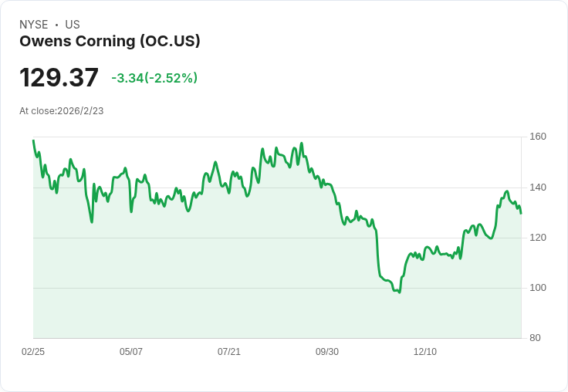Select the 140 y-axis label
568x392 pixels.
[538, 188]
